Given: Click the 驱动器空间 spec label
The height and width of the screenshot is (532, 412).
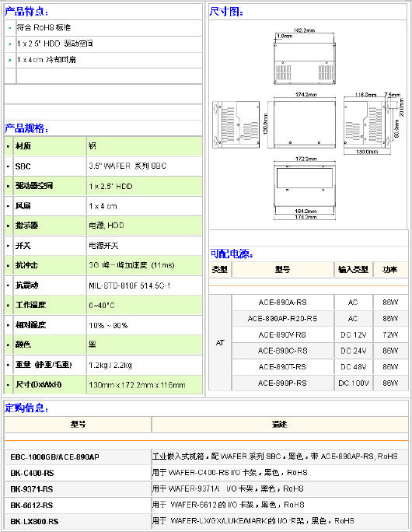Looking at the screenshot, I should (34, 186).
